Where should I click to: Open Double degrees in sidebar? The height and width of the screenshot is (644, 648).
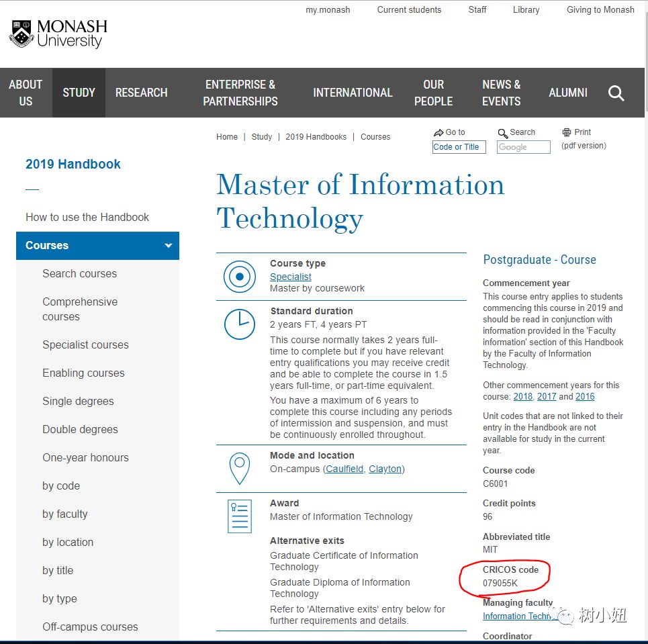click(x=80, y=430)
